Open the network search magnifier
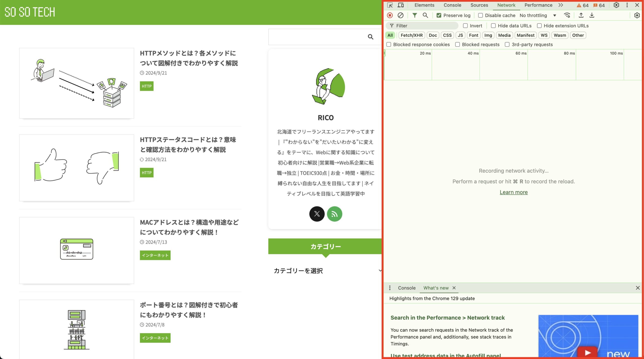Image resolution: width=644 pixels, height=359 pixels. coord(425,15)
